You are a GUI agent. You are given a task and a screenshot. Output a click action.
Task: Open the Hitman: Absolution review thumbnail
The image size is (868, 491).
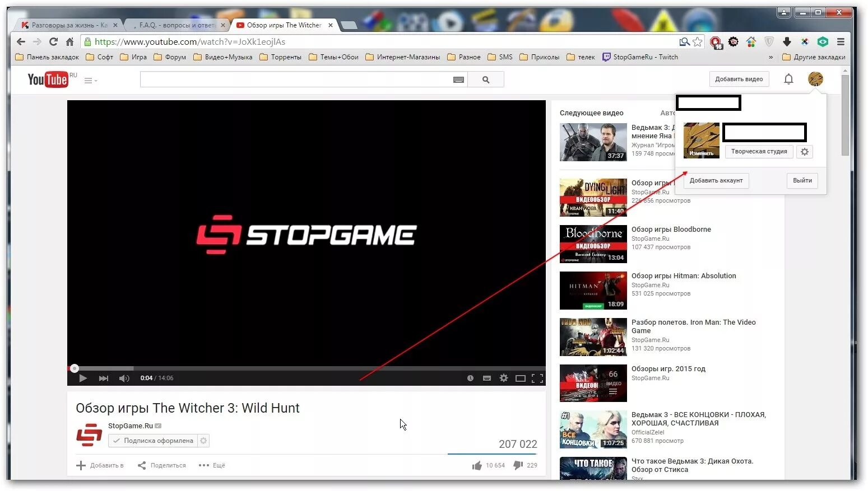click(x=593, y=291)
